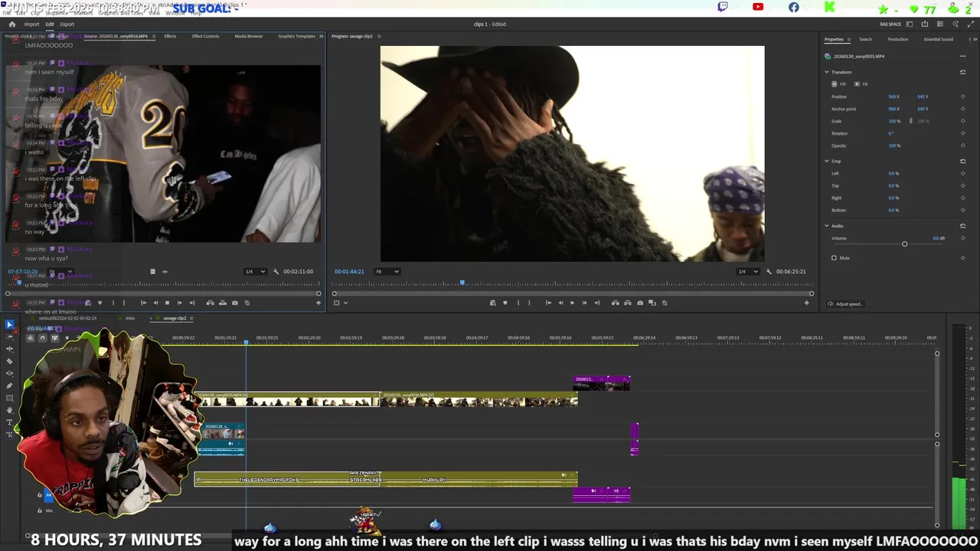The width and height of the screenshot is (980, 551).
Task: Open the Essential Sound tab
Action: pos(938,39)
